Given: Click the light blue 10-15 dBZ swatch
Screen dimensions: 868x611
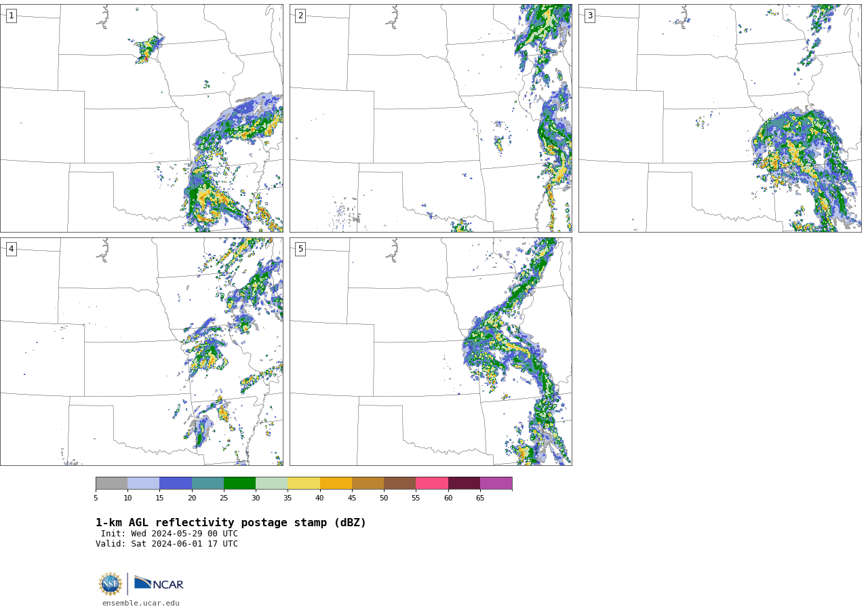Looking at the screenshot, I should click(x=144, y=484).
